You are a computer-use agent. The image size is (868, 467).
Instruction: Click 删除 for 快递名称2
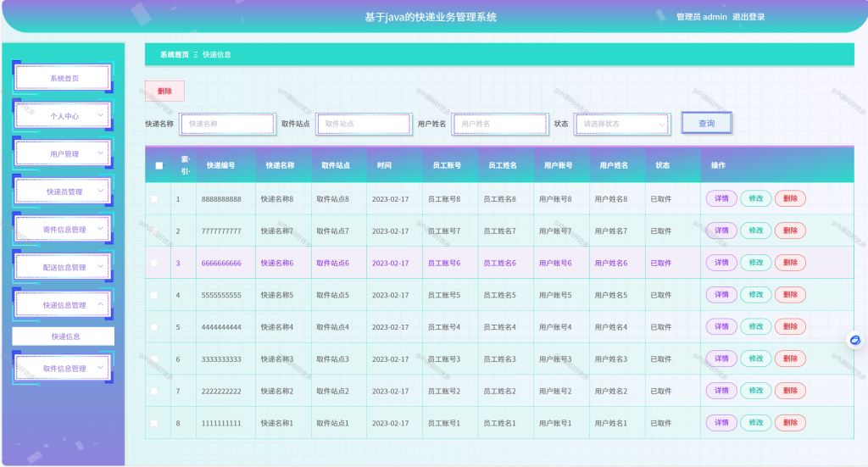click(790, 392)
